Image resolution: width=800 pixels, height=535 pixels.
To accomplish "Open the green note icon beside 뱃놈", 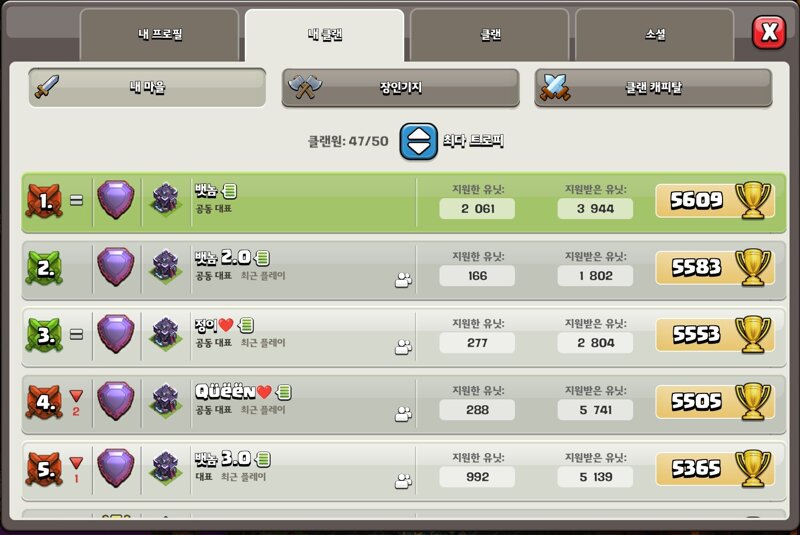I will tap(230, 191).
